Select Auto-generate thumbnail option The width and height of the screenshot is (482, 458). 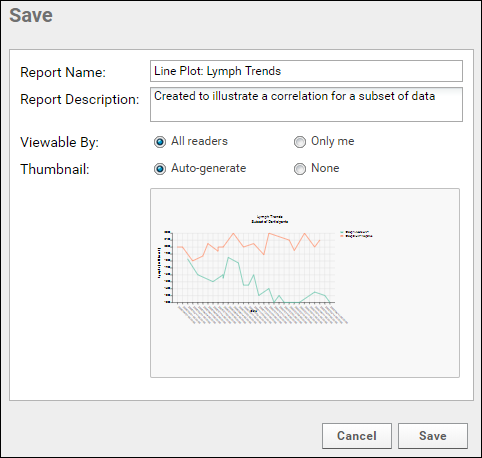click(160, 169)
